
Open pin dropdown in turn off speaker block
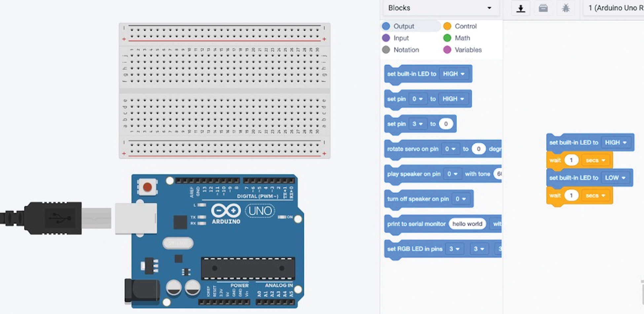[461, 199]
